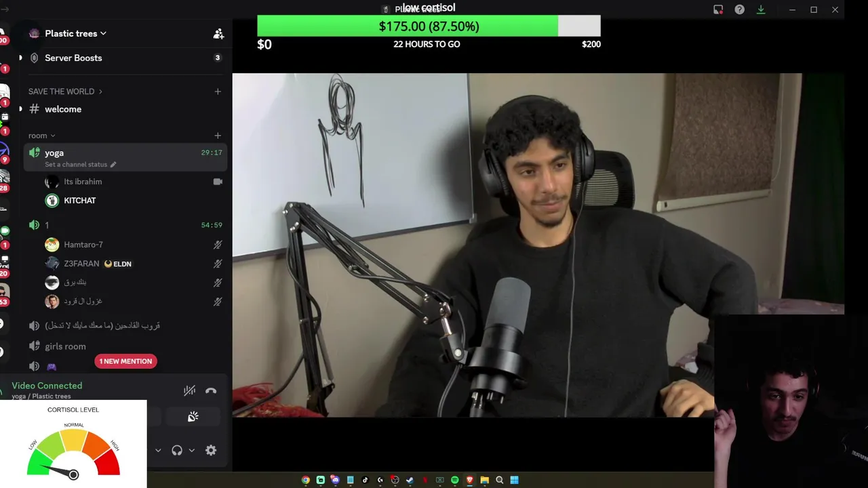The height and width of the screenshot is (488, 868).
Task: Open input device options arrow left of headphones
Action: [158, 450]
